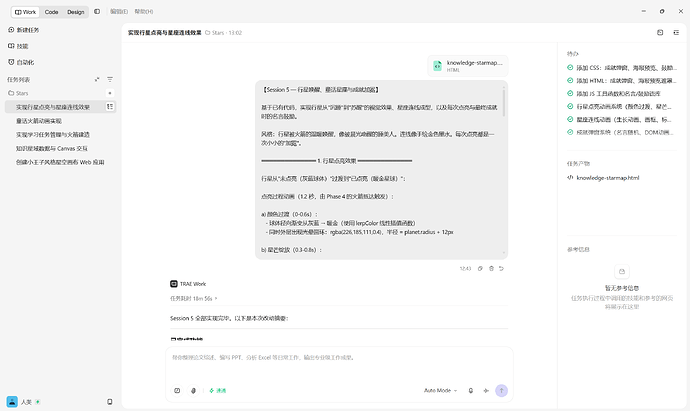Open task 创建小王子风格星空画布 Web 应用
Viewport: 690px width, 411px height.
[60, 162]
